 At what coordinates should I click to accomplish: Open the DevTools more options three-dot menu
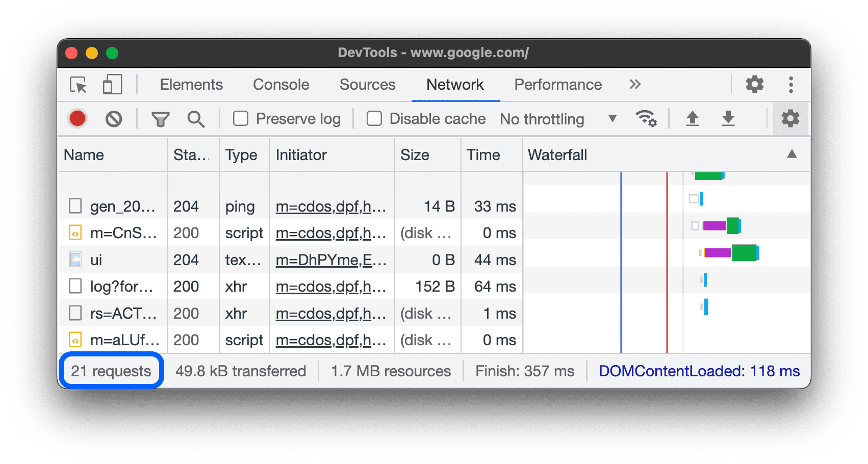click(x=791, y=85)
